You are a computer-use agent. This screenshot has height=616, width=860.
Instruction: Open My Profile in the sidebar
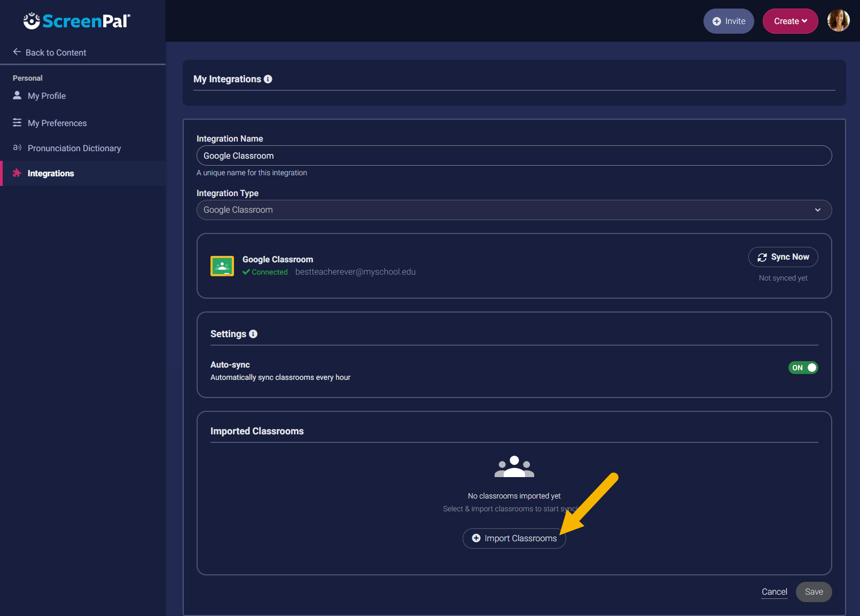pyautogui.click(x=46, y=96)
